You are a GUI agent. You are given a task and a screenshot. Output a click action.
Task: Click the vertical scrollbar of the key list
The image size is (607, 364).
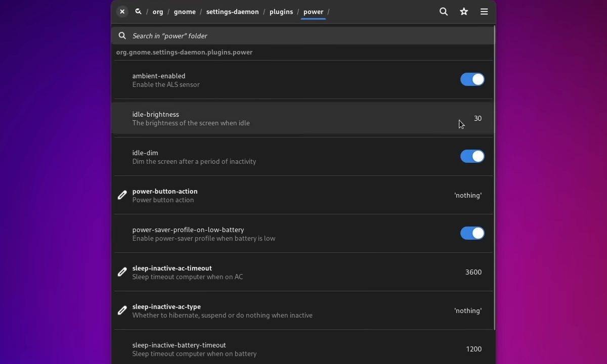494,177
